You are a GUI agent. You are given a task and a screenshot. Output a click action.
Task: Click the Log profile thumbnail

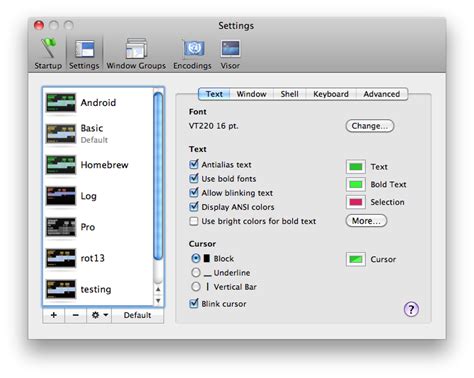tap(61, 196)
